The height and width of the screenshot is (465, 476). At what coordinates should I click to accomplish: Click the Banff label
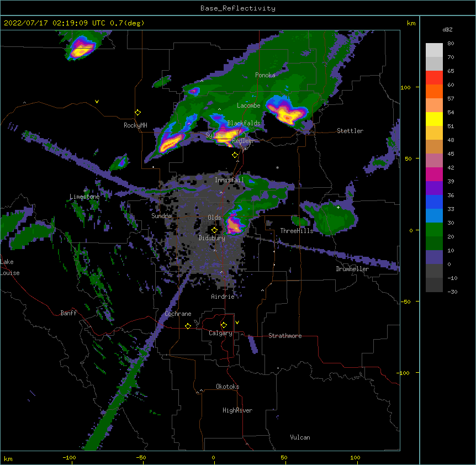point(68,313)
